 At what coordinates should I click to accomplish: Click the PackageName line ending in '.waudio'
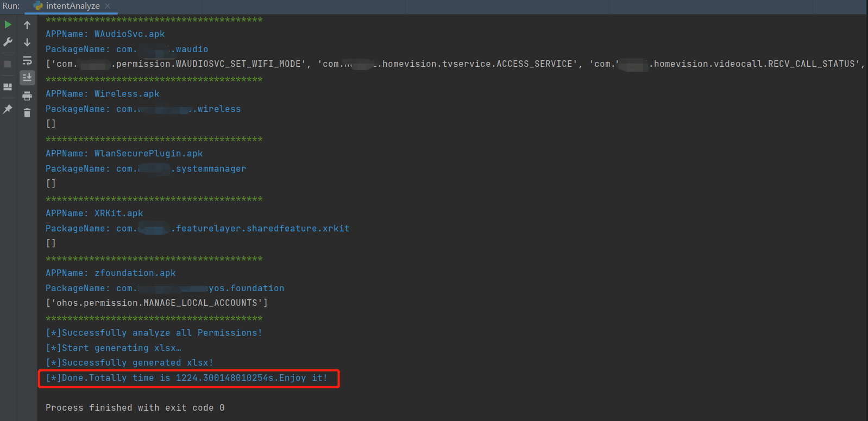pos(127,49)
